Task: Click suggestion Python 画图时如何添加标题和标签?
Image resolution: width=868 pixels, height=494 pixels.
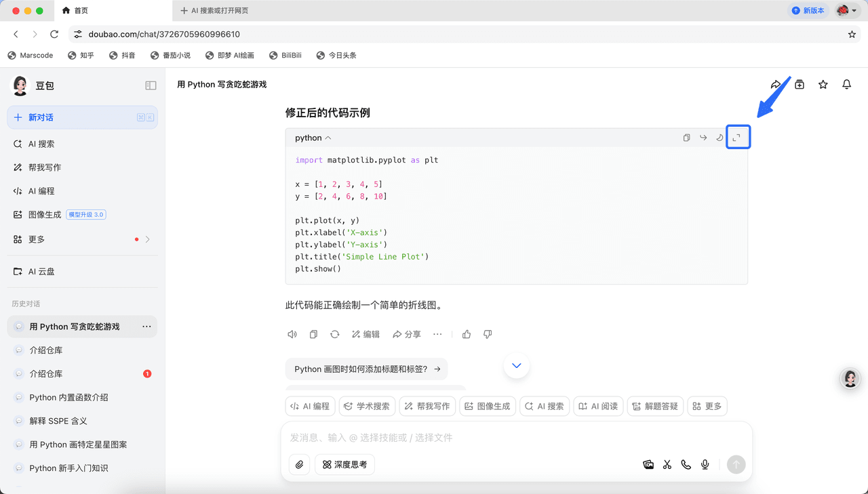Action: 366,369
